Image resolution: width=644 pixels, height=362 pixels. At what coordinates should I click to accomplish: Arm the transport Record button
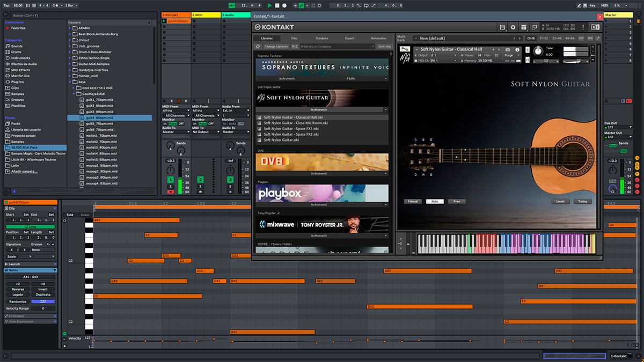(284, 5)
